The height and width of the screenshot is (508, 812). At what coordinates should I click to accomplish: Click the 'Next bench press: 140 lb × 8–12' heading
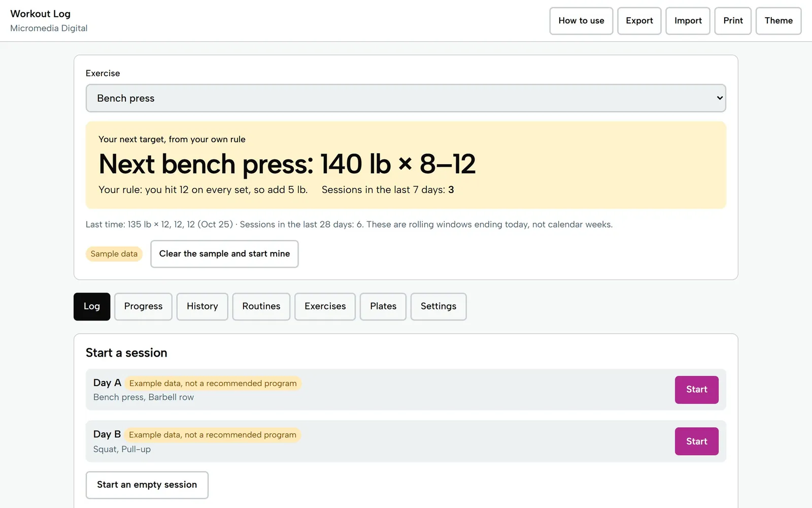(x=287, y=164)
